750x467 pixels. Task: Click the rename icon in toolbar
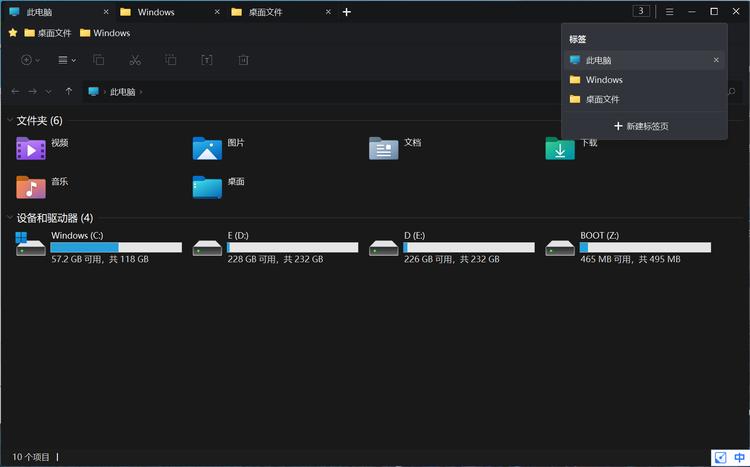tap(206, 60)
